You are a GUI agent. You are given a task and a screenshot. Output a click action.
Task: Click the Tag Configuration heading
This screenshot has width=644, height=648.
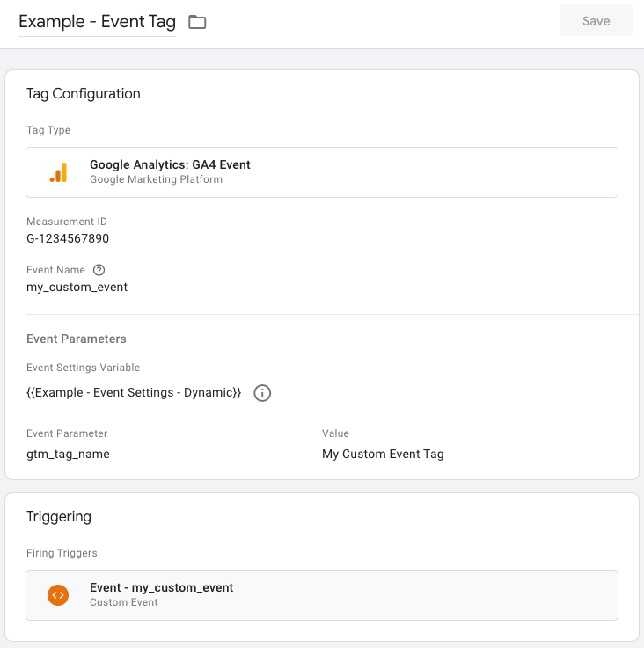click(x=83, y=94)
